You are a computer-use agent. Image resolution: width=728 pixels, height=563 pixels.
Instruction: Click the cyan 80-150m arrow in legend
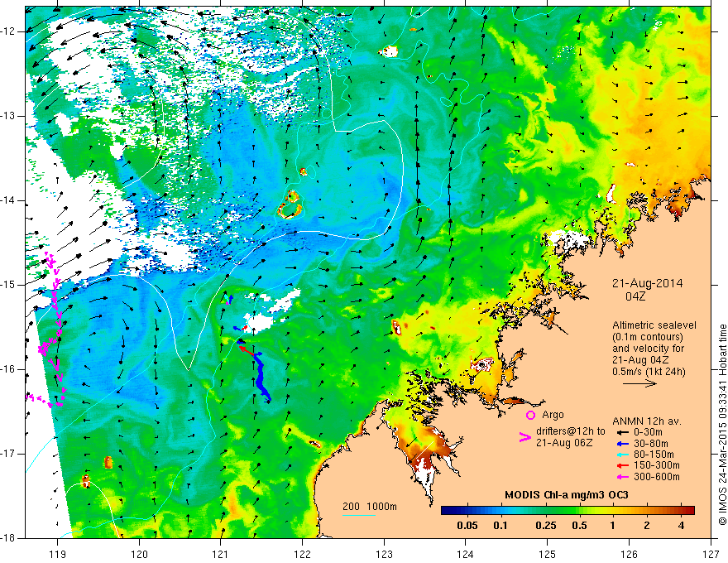point(622,455)
